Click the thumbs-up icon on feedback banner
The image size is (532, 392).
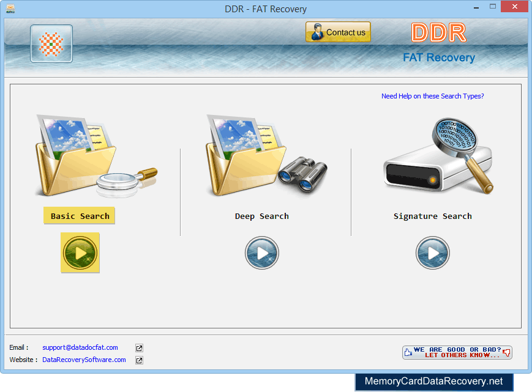click(408, 352)
